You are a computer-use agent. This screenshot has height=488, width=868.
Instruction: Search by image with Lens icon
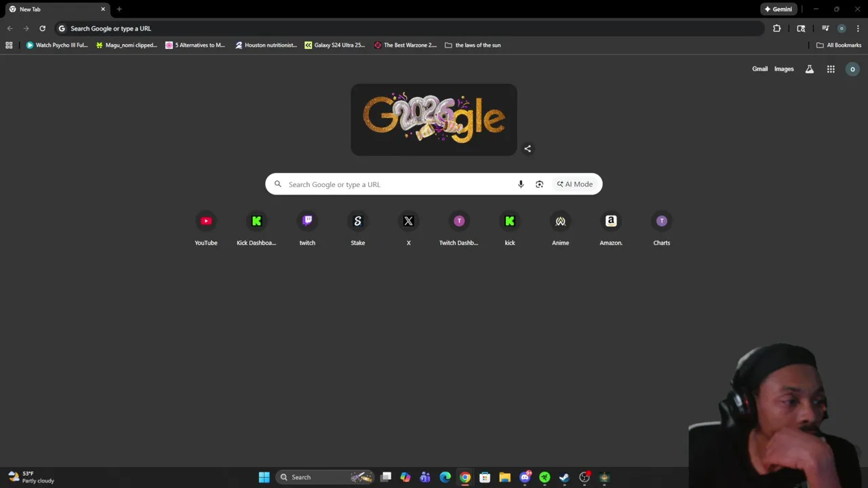[x=540, y=184]
